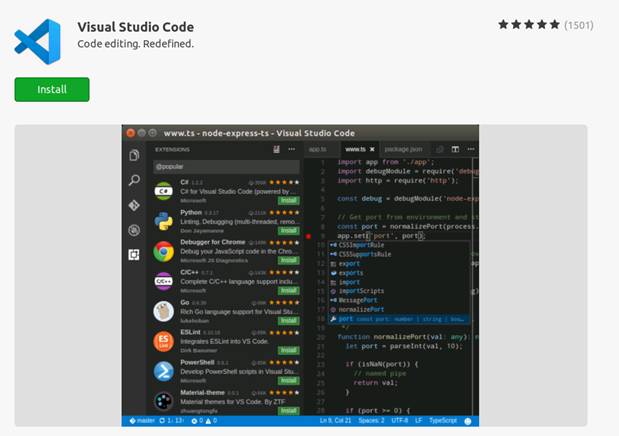Screen dimensions: 619x436
Task: Click the C# extension icon
Action: [163, 191]
